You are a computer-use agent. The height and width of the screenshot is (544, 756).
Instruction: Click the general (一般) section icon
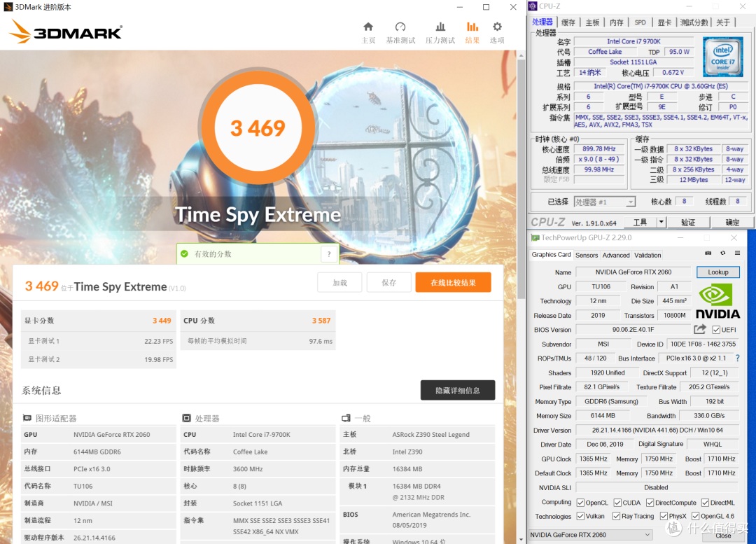click(x=346, y=418)
